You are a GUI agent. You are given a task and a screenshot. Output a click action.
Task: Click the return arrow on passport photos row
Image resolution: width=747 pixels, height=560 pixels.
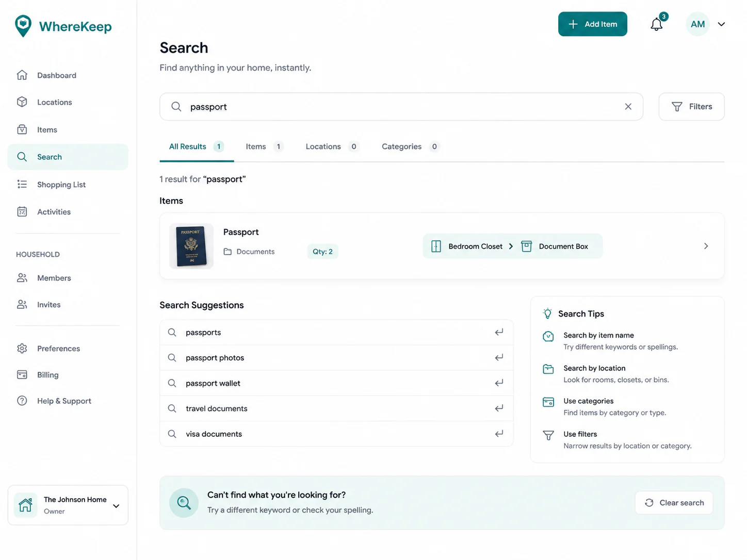499,358
